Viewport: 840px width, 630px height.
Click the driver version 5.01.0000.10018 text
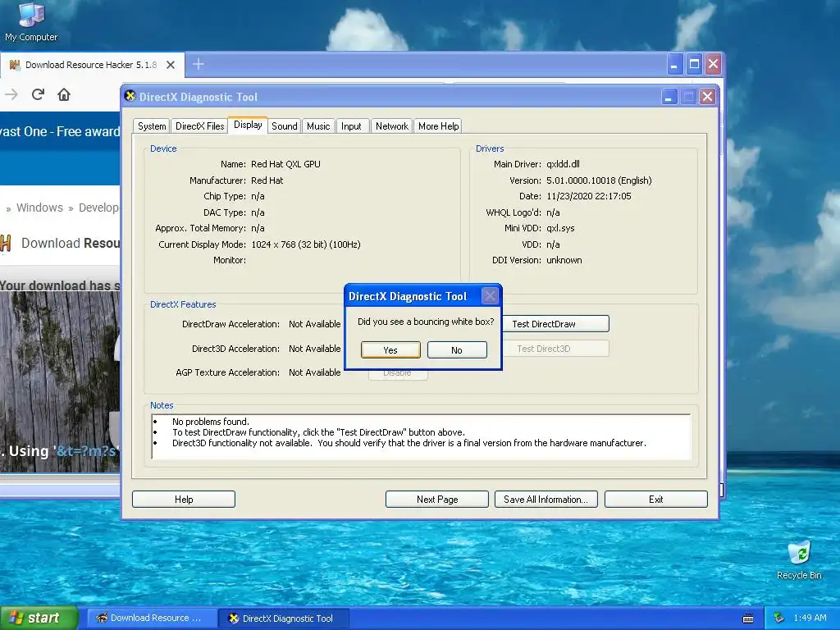click(599, 180)
